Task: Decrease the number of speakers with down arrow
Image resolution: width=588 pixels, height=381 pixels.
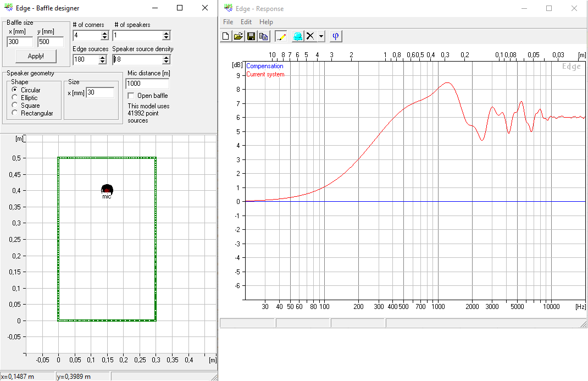Action: (166, 38)
